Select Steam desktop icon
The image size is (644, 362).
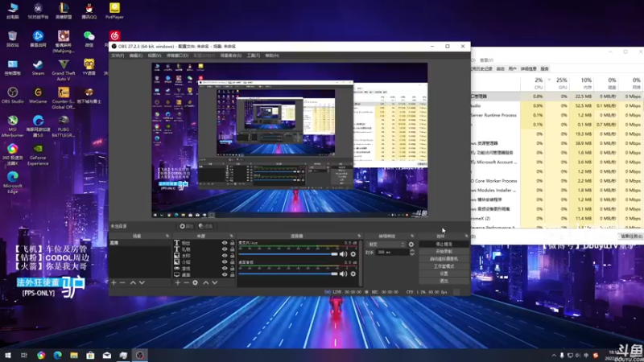(38, 68)
